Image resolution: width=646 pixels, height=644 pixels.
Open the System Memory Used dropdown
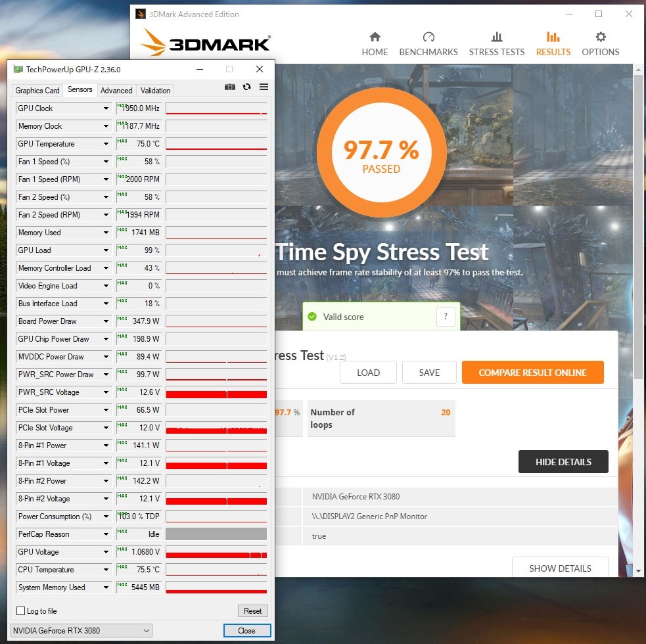pyautogui.click(x=106, y=587)
